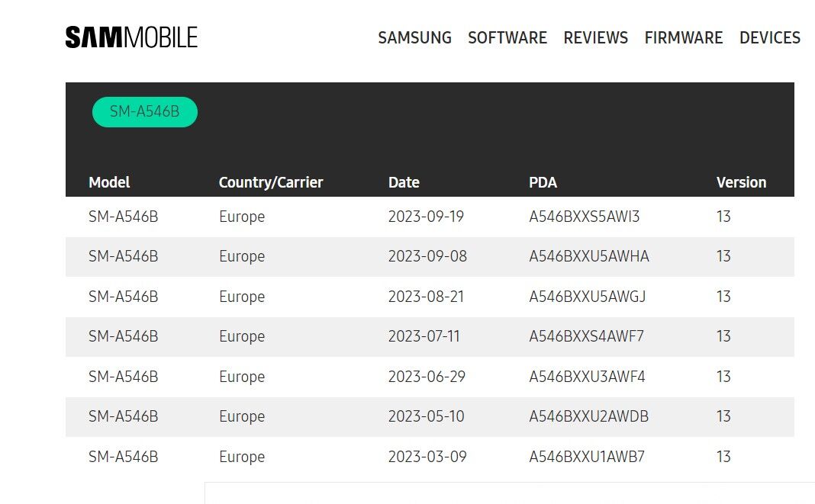Click the green SM-A546B model pill
The width and height of the screenshot is (815, 504).
(x=144, y=112)
